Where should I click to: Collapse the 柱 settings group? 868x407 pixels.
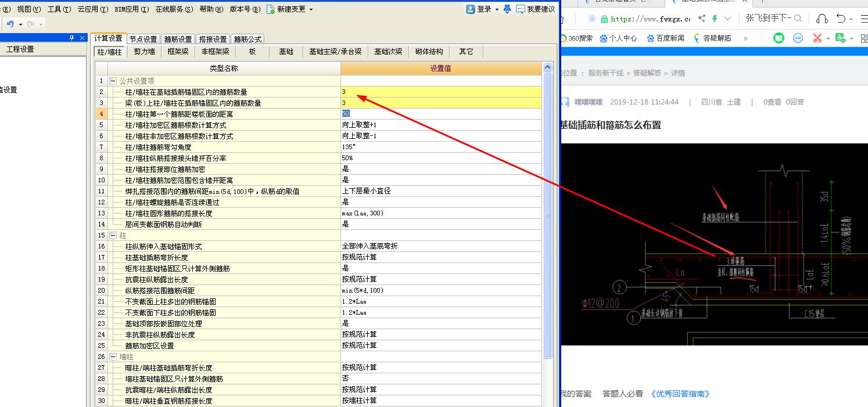tap(113, 236)
